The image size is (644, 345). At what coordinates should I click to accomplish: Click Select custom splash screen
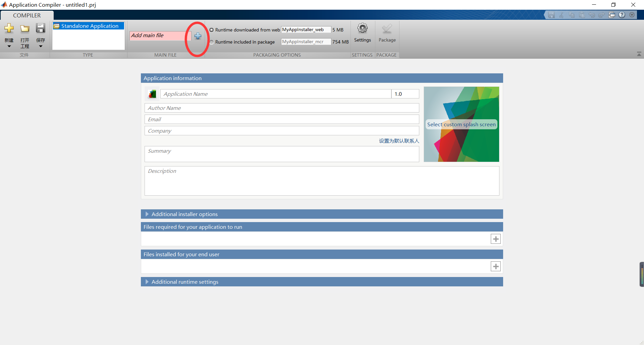click(x=462, y=124)
